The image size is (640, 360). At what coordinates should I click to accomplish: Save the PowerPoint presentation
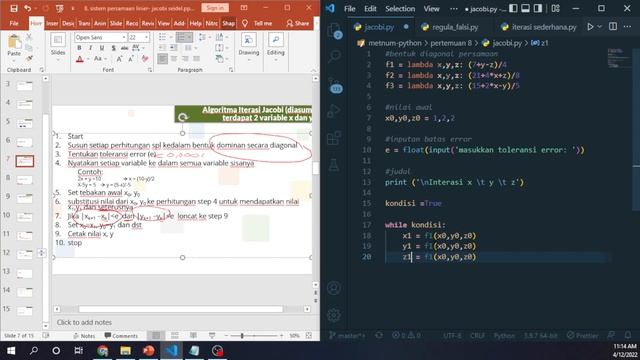point(14,8)
